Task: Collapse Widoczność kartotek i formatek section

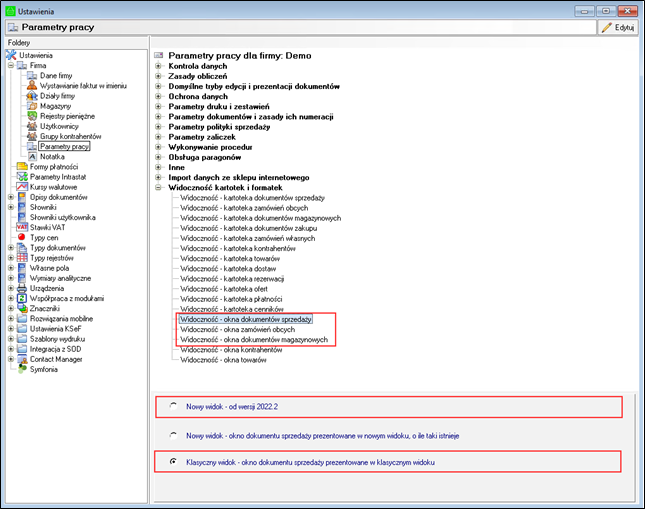Action: pos(159,187)
